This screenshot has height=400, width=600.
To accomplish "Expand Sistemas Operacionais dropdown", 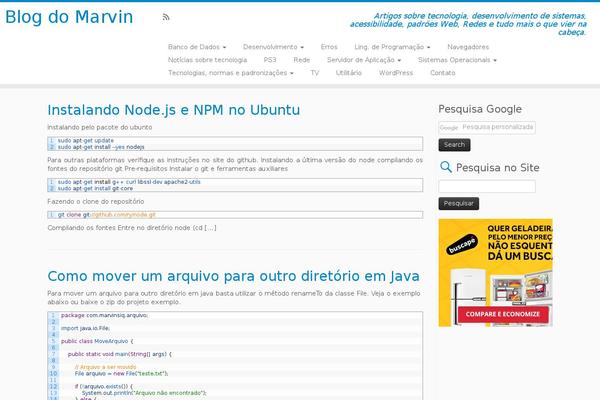I will [457, 60].
